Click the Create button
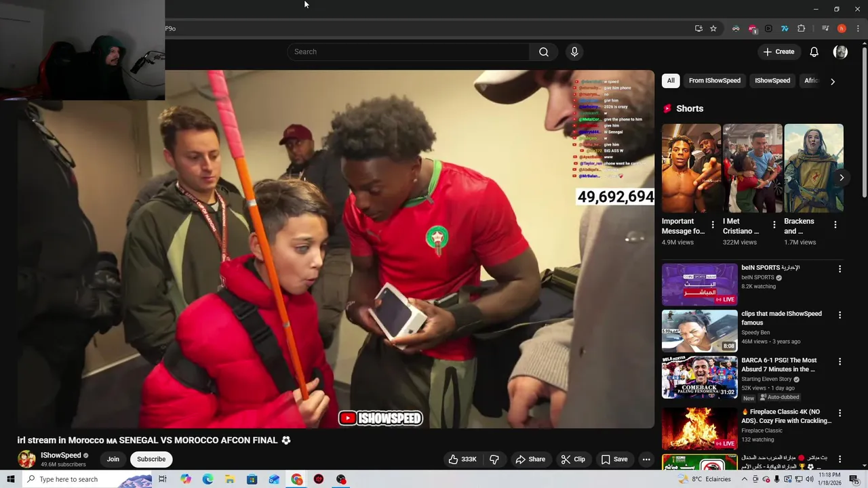 click(778, 52)
